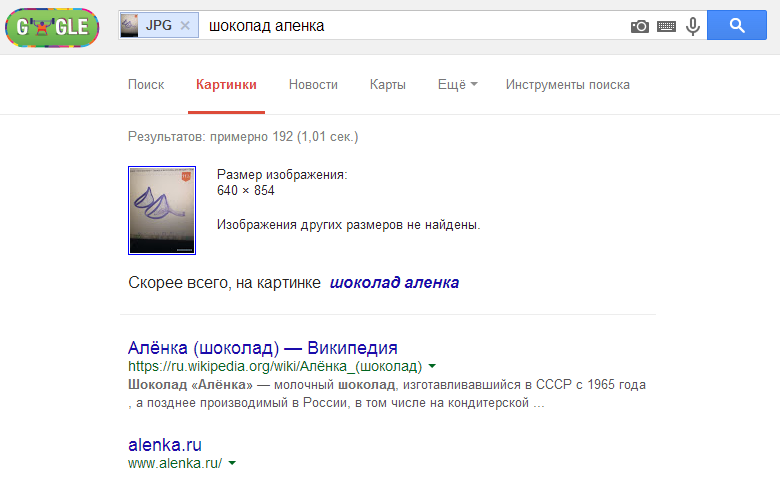Open the Новости tab
Screen dimensions: 780x486
(x=313, y=85)
